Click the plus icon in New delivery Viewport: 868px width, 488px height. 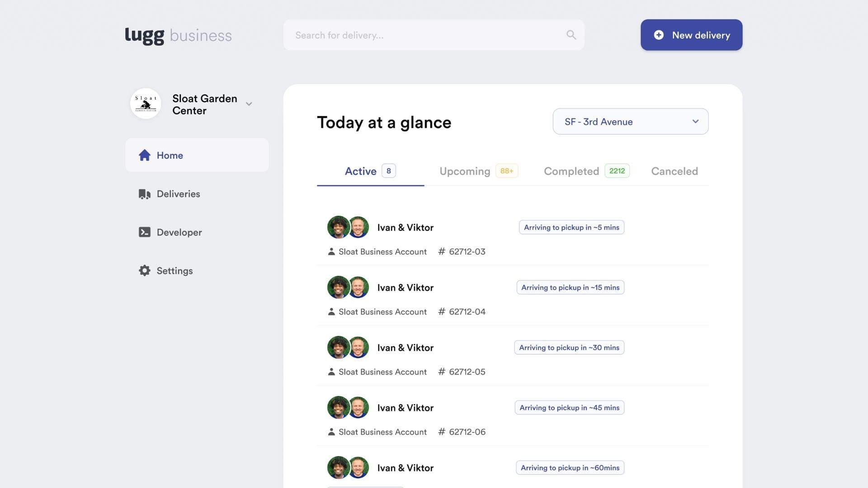tap(659, 35)
